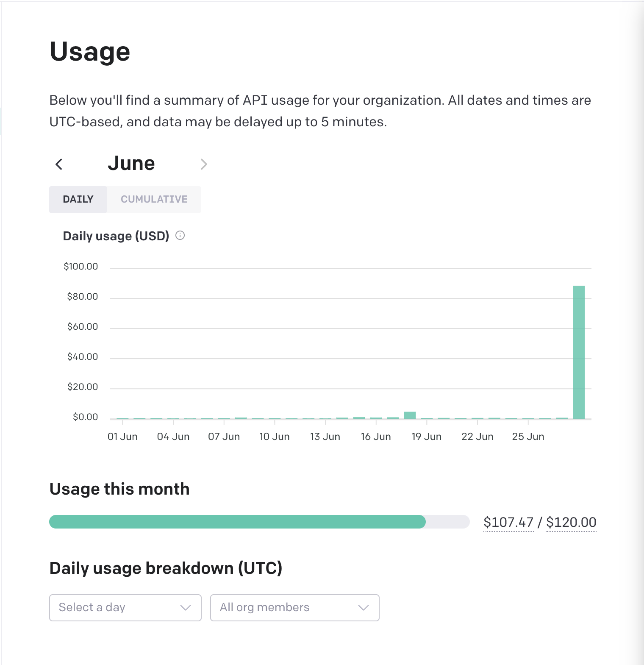This screenshot has width=644, height=665.
Task: Go to next month with right chevron
Action: click(x=204, y=164)
